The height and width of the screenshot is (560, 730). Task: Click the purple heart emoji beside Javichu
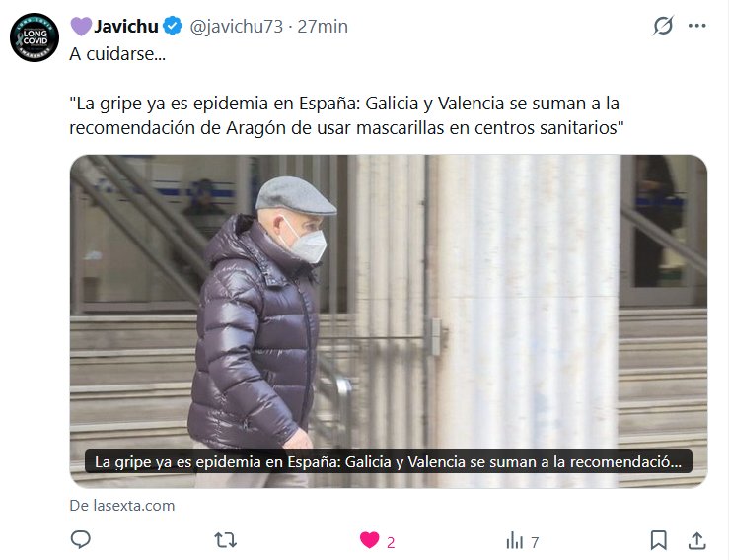pos(81,26)
